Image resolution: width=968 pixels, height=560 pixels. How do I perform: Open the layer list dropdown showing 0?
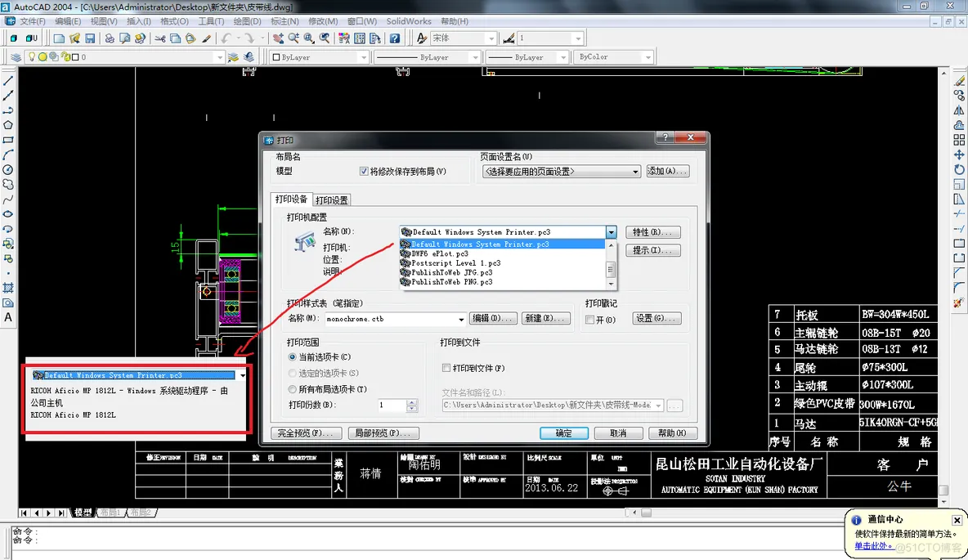218,56
